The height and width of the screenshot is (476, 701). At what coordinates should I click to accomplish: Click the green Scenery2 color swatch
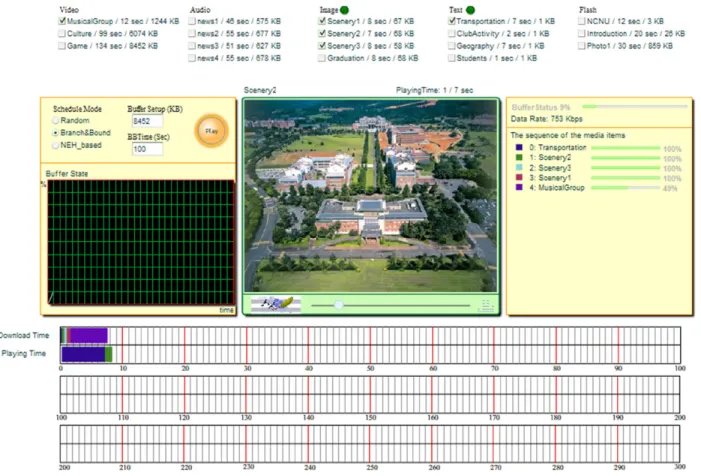(519, 157)
